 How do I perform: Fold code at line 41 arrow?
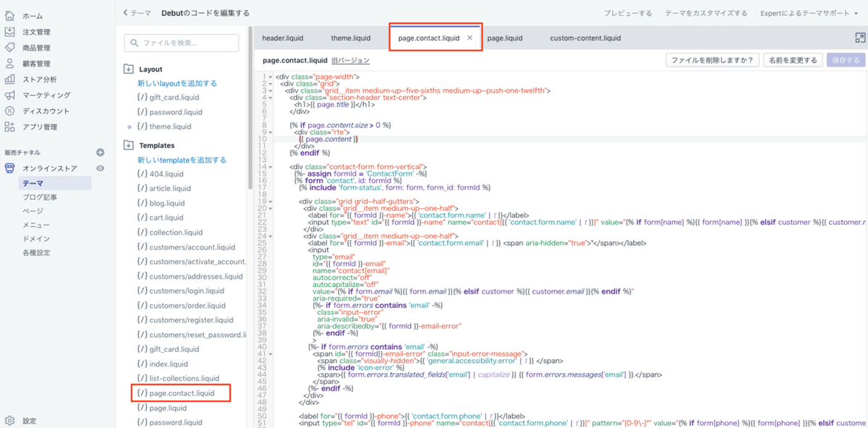click(271, 354)
